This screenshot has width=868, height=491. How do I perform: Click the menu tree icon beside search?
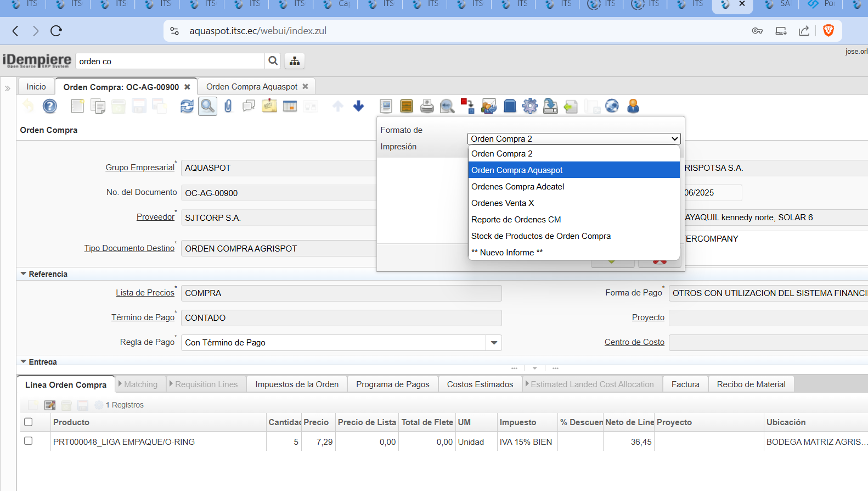(x=295, y=61)
